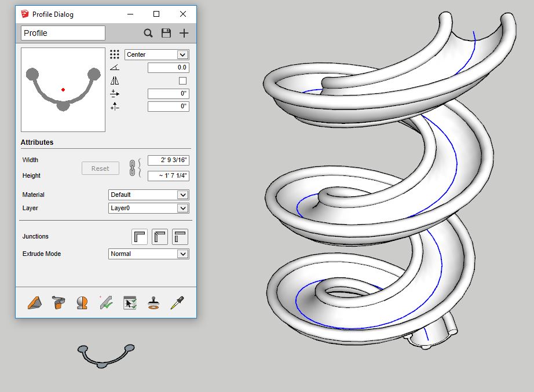This screenshot has height=392, width=534.
Task: Edit the Width value field
Action: click(168, 160)
